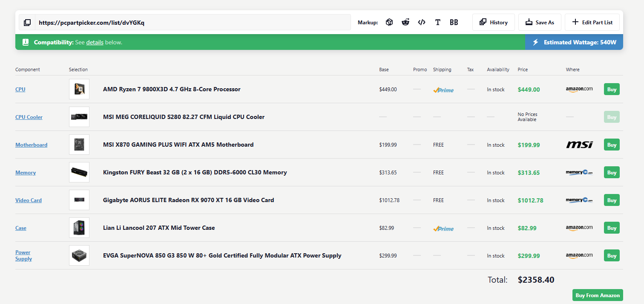
Task: Click the $2358.40 total amount
Action: click(536, 280)
